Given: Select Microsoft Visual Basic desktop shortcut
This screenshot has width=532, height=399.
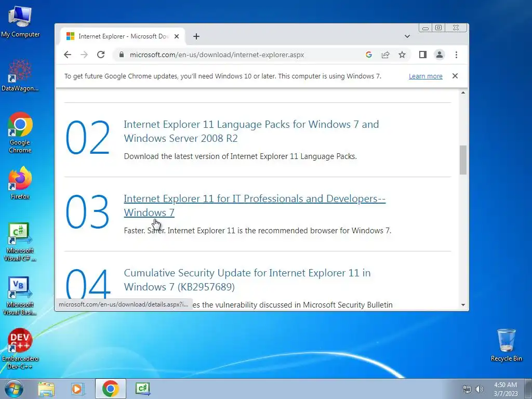Looking at the screenshot, I should pos(20,296).
